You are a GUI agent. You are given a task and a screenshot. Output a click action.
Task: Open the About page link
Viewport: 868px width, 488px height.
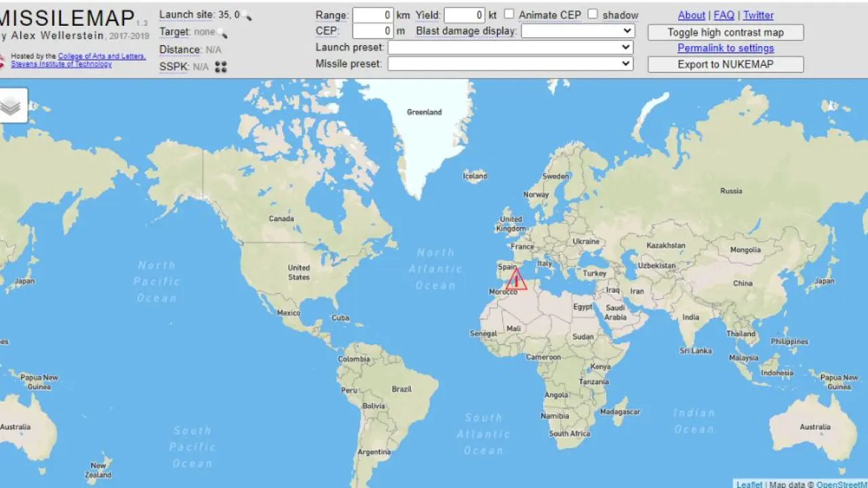[x=691, y=15]
